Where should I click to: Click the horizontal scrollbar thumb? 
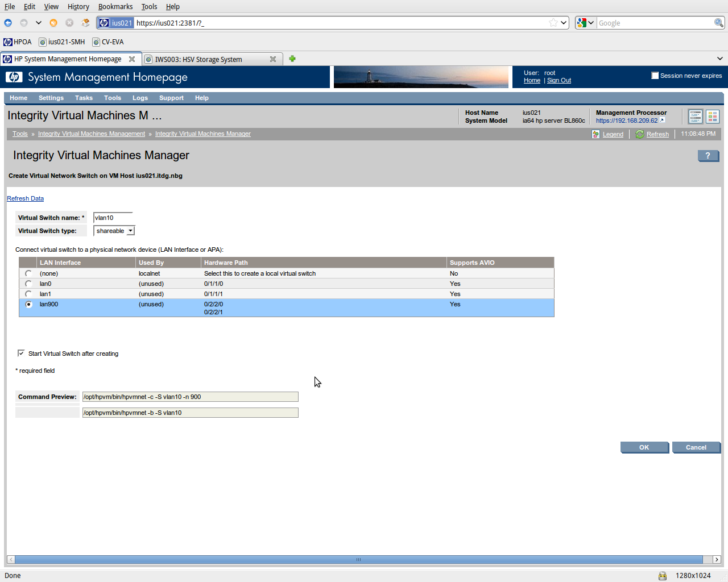(358, 559)
